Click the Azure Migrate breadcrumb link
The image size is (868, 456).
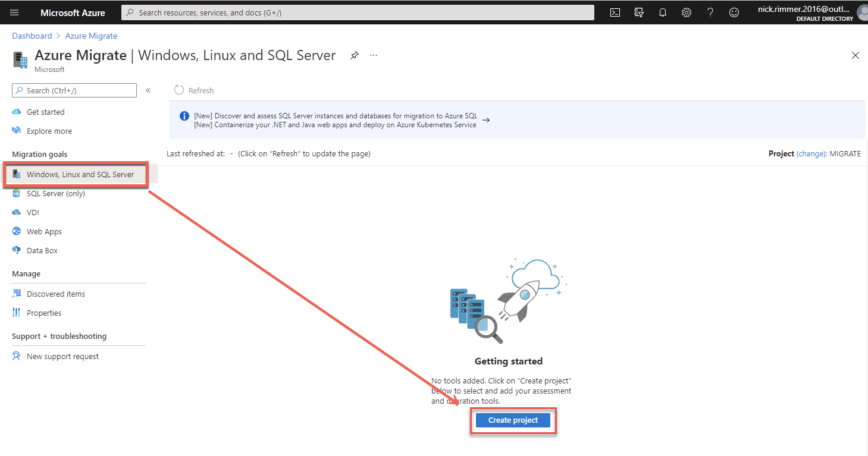tap(91, 36)
